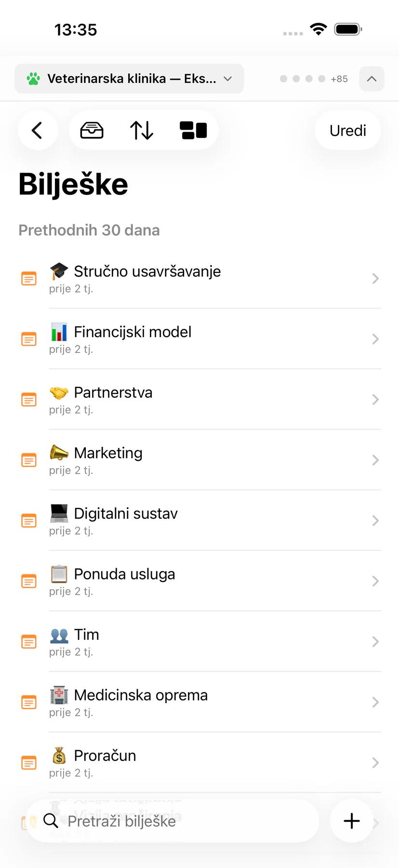This screenshot has height=868, width=399.
Task: Collapse the top bar with the up chevron
Action: (x=372, y=79)
